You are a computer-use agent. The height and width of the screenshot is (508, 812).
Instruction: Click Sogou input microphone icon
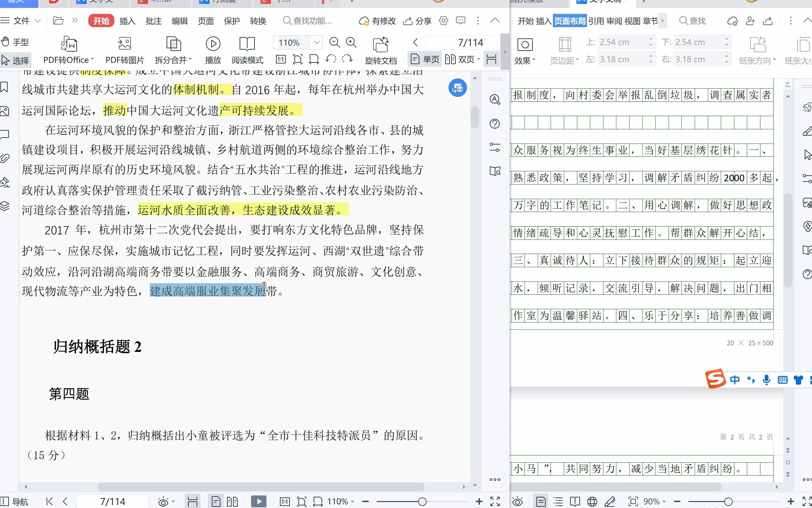pos(766,380)
